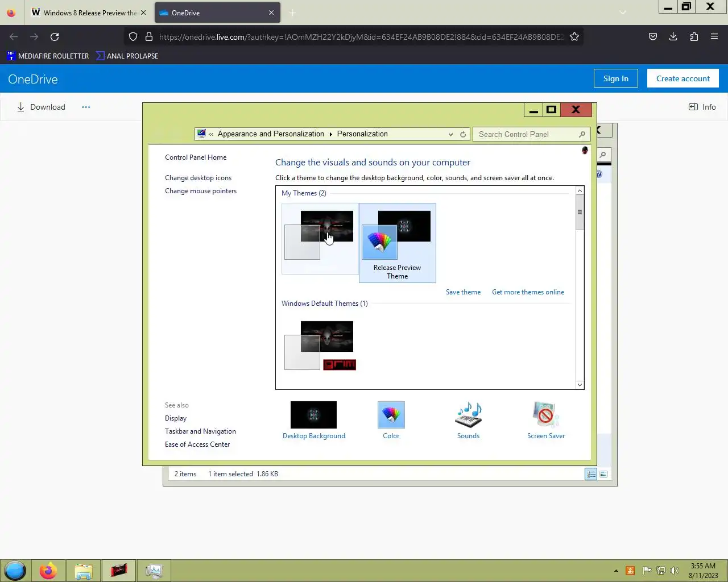Select the Release Preview Theme thumbnail
The width and height of the screenshot is (728, 582).
pyautogui.click(x=398, y=243)
